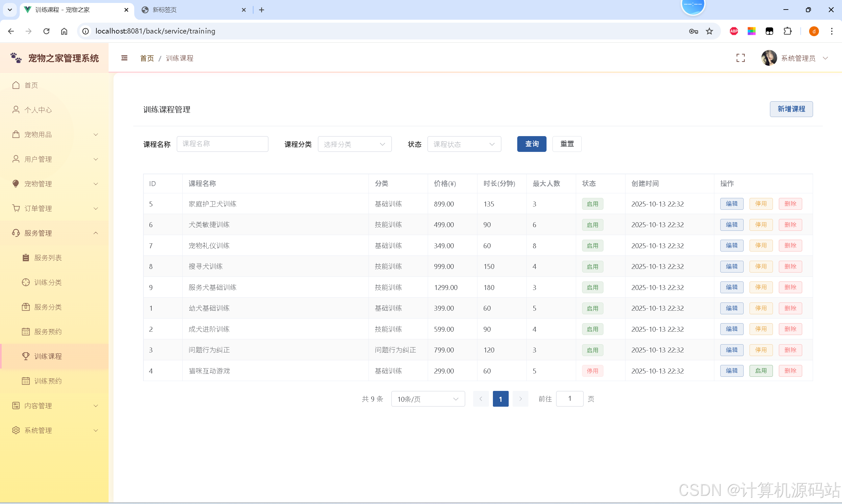
Task: Click the 系统管理 gear icon
Action: [x=16, y=430]
